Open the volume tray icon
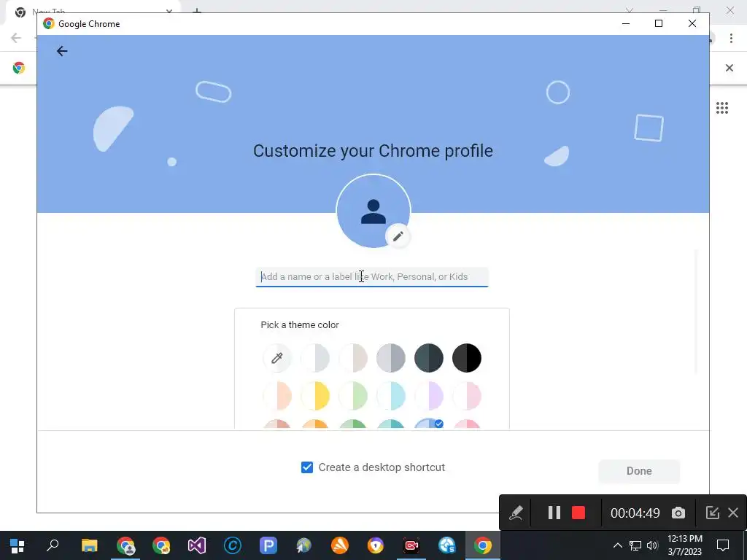Image resolution: width=747 pixels, height=560 pixels. [652, 545]
